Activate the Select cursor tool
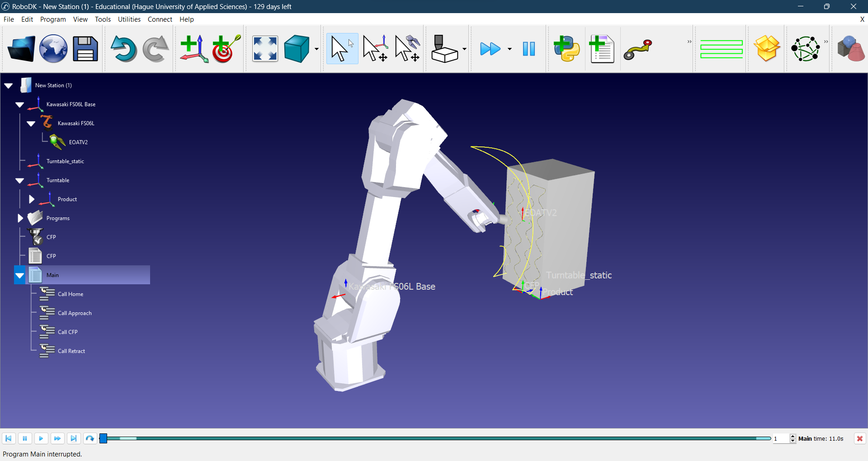 click(342, 49)
